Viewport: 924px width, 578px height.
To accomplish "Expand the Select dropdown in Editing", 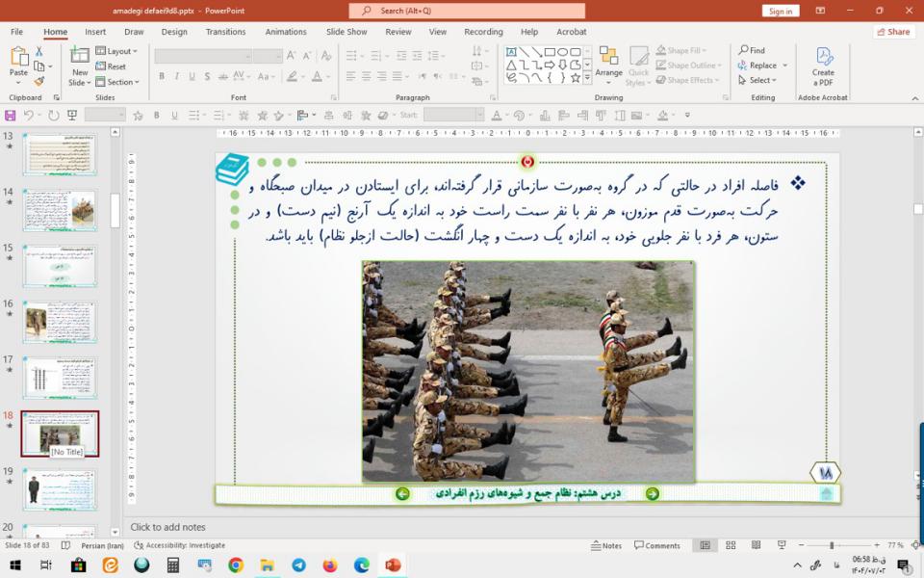I will point(761,80).
